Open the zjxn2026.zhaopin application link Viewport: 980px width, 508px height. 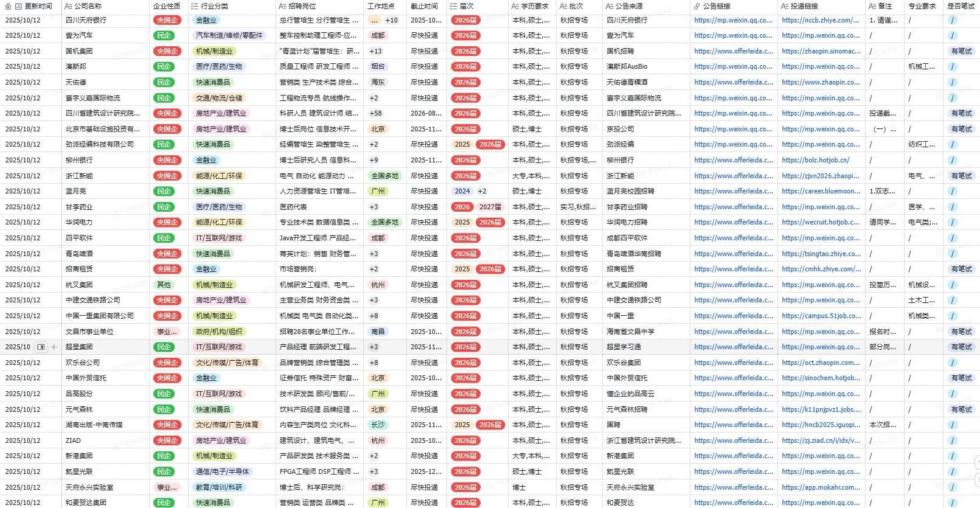coord(821,176)
